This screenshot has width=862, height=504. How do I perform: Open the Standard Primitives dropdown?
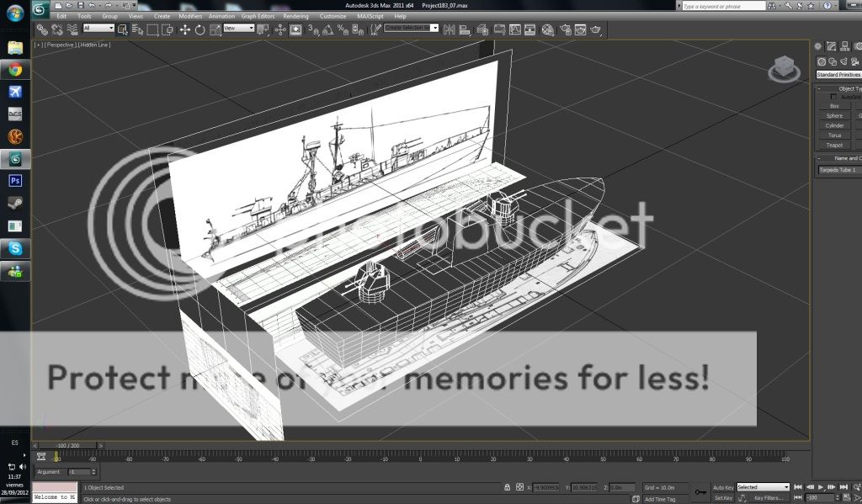[838, 74]
